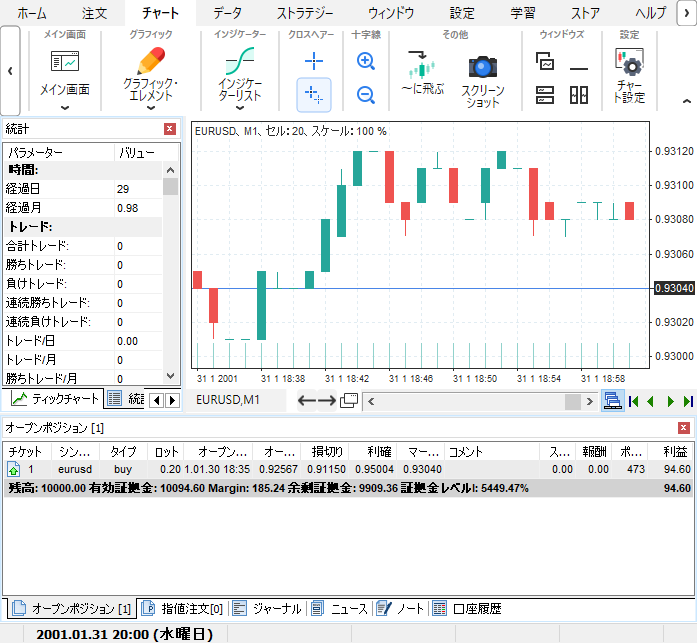Activate the blue crosshair cursor tool
Viewport: 697px width, 643px height.
tap(314, 61)
